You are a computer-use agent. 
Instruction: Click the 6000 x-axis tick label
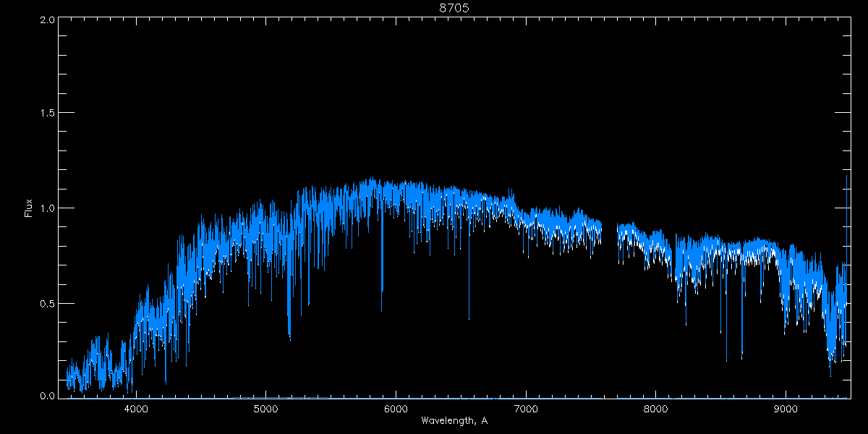396,409
